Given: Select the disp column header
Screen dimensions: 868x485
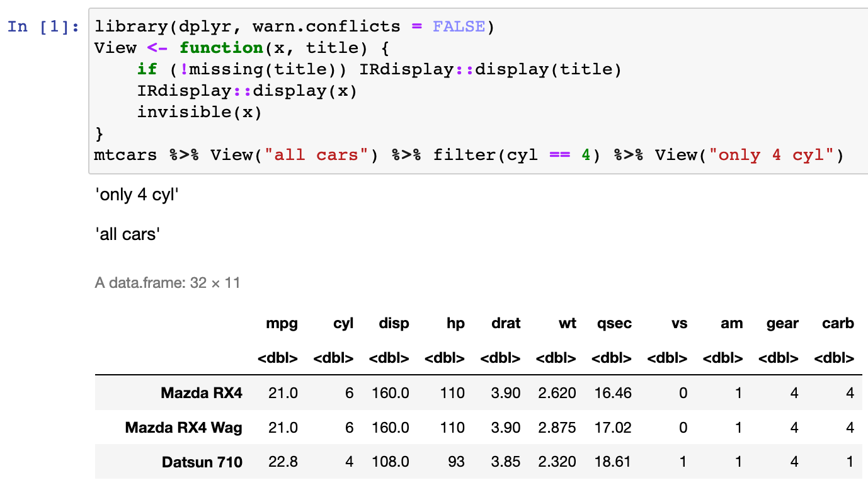Looking at the screenshot, I should click(393, 323).
